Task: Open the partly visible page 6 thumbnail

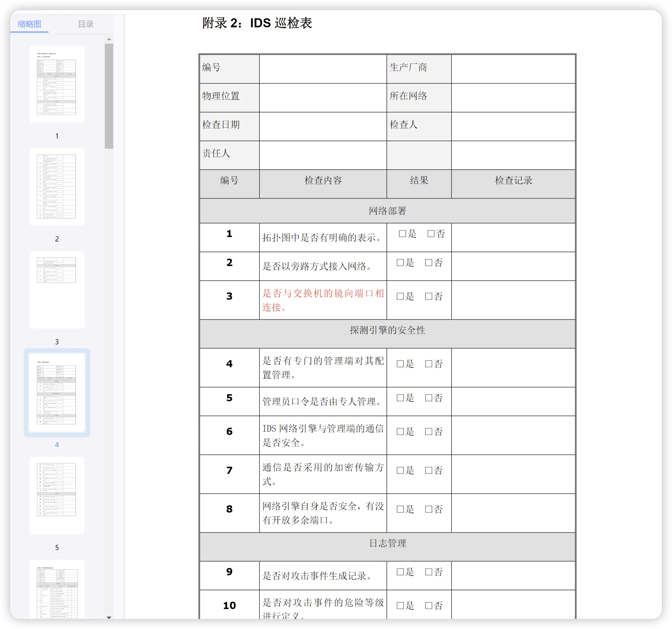Action: 57,589
